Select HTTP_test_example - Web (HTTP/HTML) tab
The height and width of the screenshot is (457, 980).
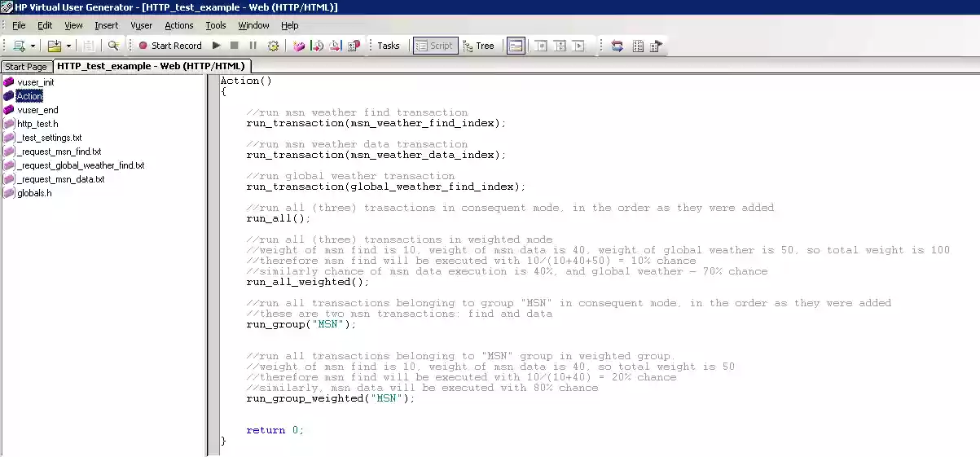[x=152, y=66]
